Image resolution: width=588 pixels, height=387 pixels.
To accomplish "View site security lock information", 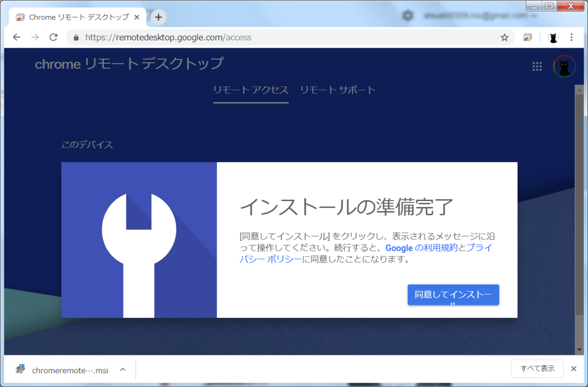I will pyautogui.click(x=76, y=37).
